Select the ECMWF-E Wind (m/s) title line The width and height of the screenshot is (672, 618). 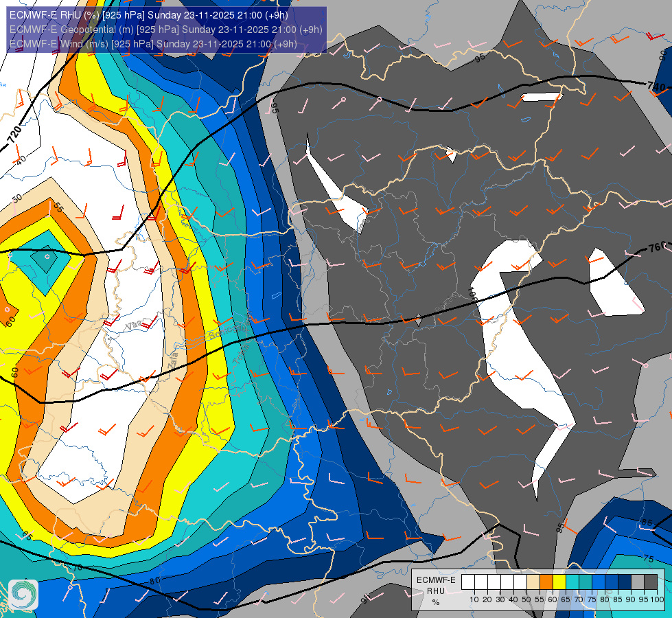coord(153,44)
